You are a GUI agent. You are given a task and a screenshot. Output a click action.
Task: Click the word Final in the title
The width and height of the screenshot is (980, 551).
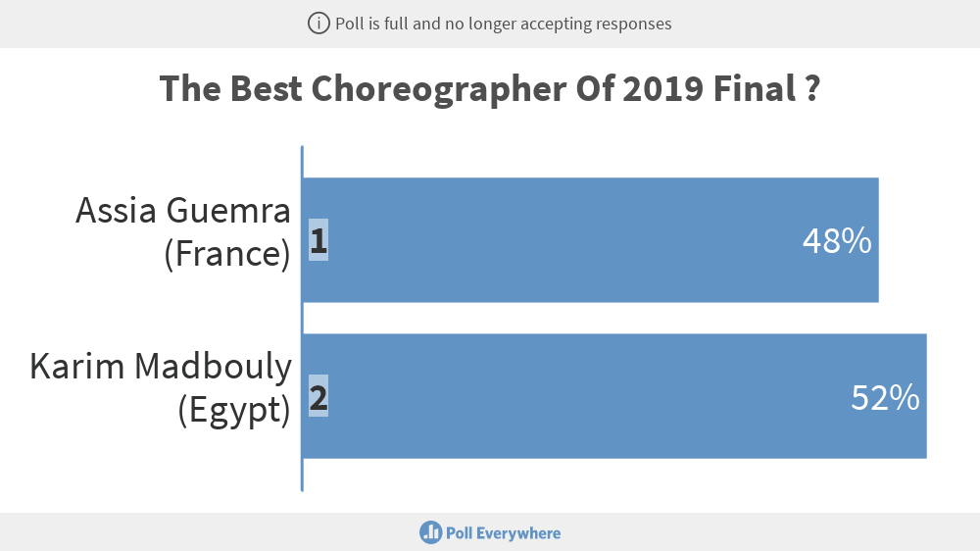(x=755, y=88)
